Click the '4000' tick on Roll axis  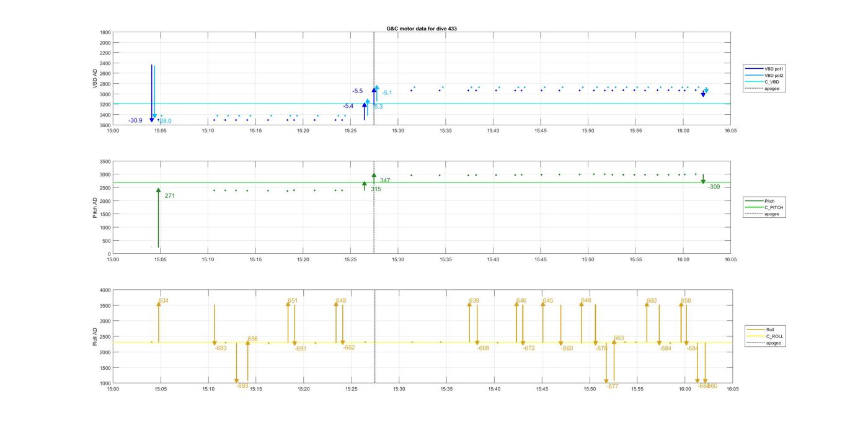tap(105, 290)
